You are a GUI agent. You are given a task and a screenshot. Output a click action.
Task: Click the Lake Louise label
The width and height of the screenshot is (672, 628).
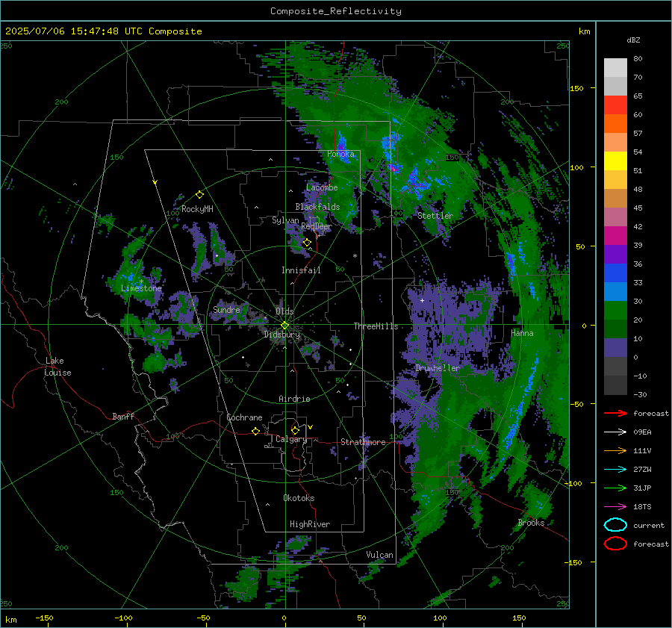point(57,367)
